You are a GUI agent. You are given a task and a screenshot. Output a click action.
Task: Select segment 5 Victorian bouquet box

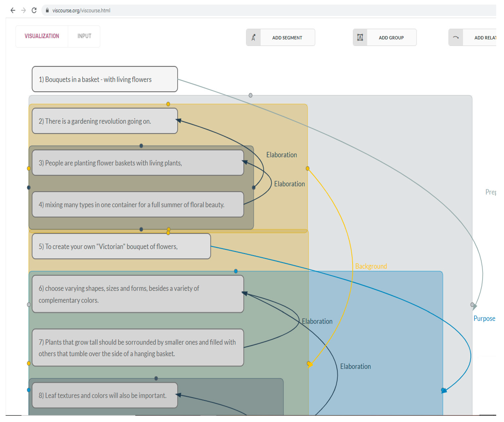pyautogui.click(x=121, y=246)
